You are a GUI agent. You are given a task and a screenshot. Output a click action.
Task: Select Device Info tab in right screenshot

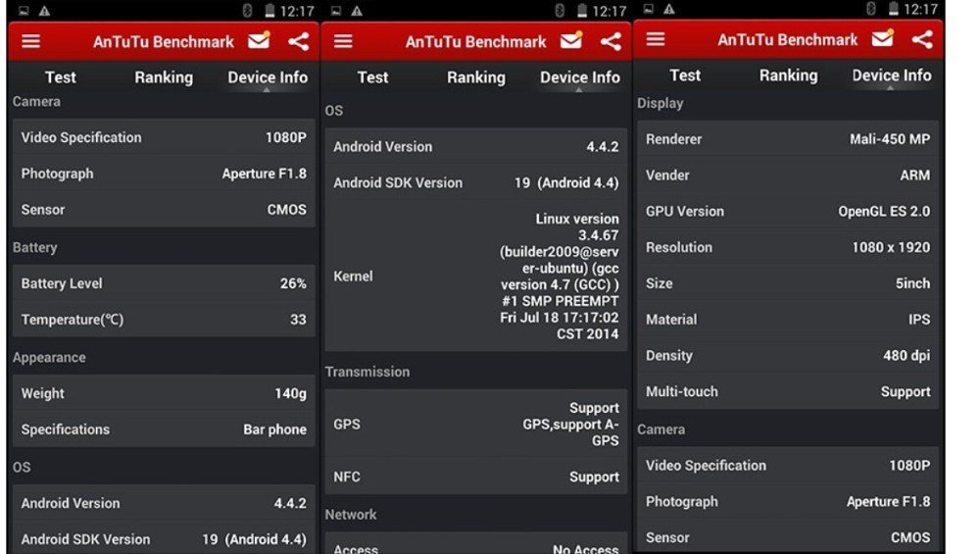coord(891,76)
